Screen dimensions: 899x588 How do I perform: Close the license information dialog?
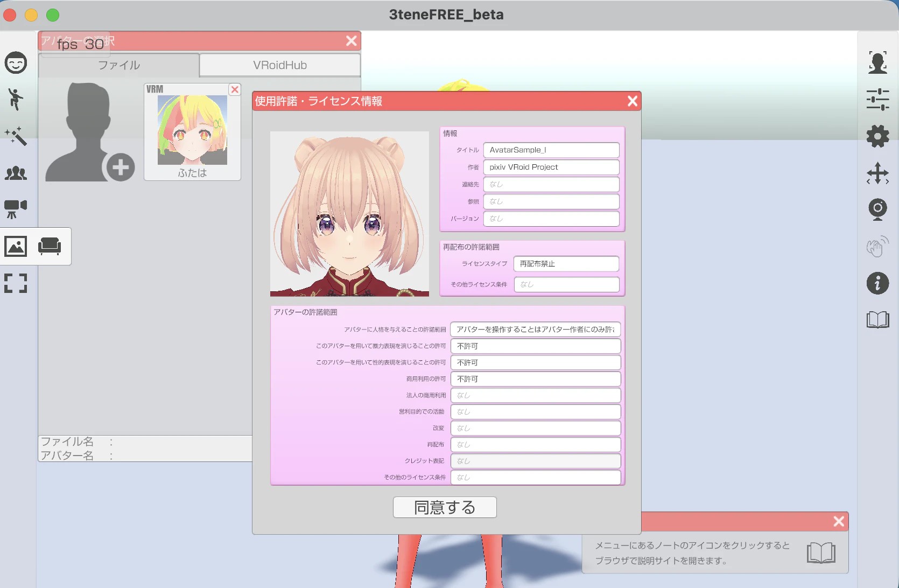(x=633, y=101)
